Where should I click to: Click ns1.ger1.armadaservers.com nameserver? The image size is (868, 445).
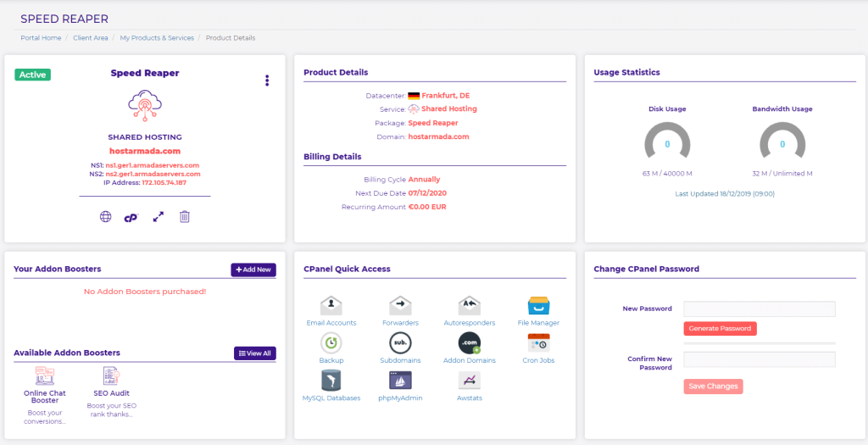pyautogui.click(x=153, y=165)
